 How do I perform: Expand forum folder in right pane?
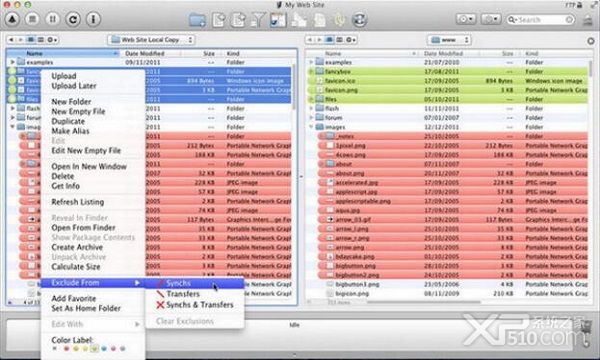tap(311, 117)
